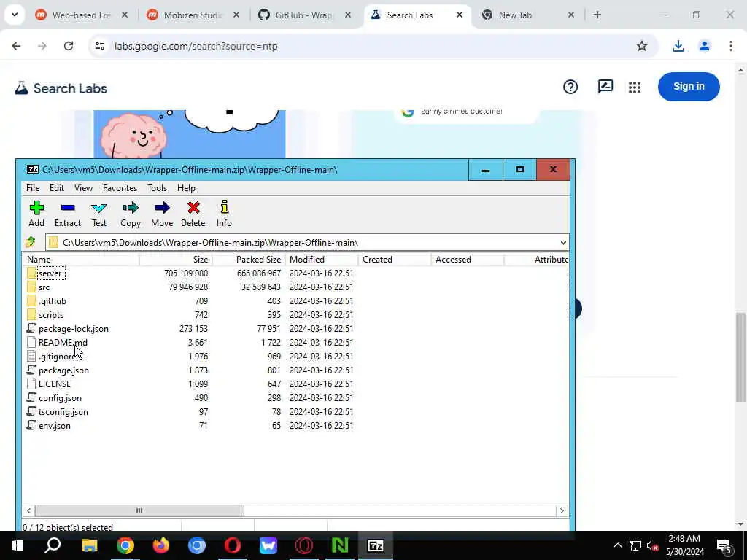The height and width of the screenshot is (560, 747).
Task: Click the Chrome address bar URL
Action: pyautogui.click(x=196, y=46)
